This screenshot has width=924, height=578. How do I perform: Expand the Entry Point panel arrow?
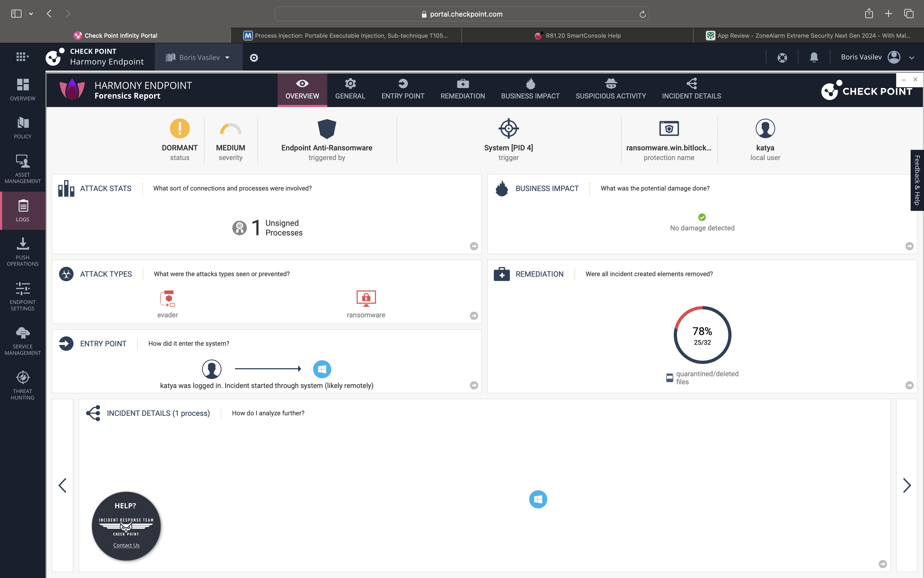[x=474, y=385]
